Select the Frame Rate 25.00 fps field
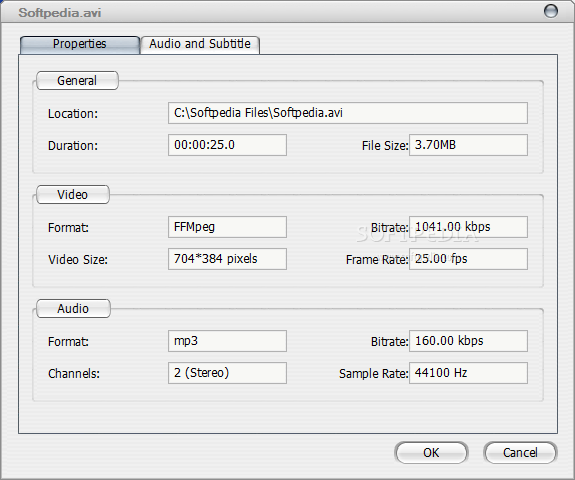 tap(468, 259)
